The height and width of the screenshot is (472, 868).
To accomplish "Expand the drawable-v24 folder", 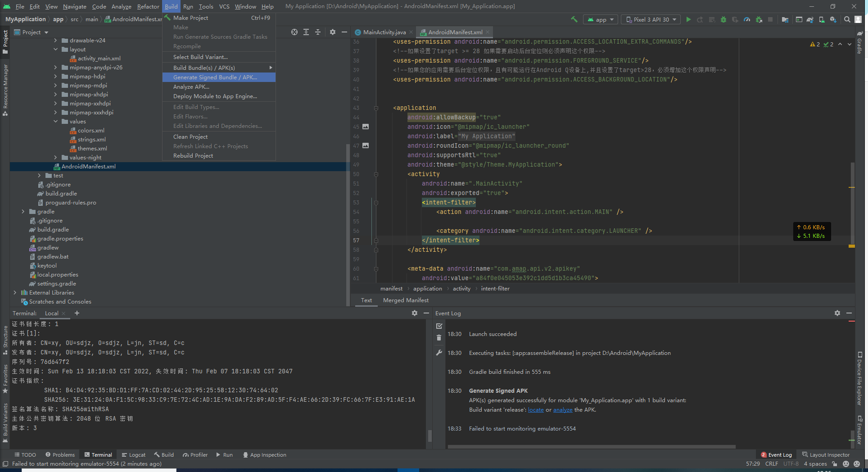I will tap(56, 40).
